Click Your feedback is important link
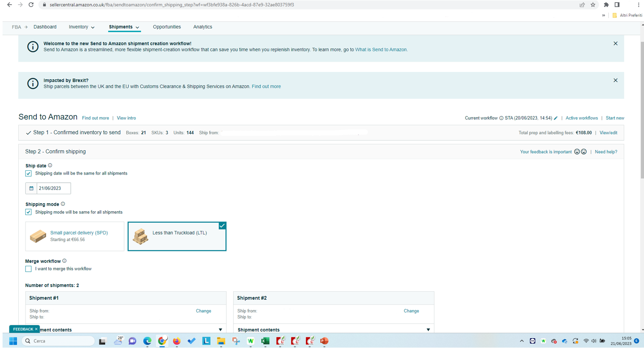This screenshot has height=348, width=644. click(546, 152)
